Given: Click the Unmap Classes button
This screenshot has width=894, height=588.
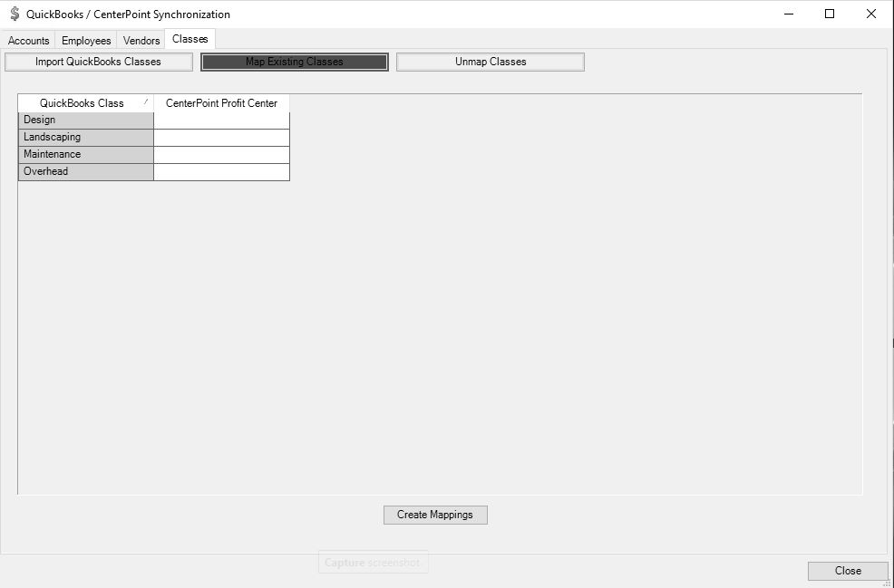Looking at the screenshot, I should coord(491,62).
